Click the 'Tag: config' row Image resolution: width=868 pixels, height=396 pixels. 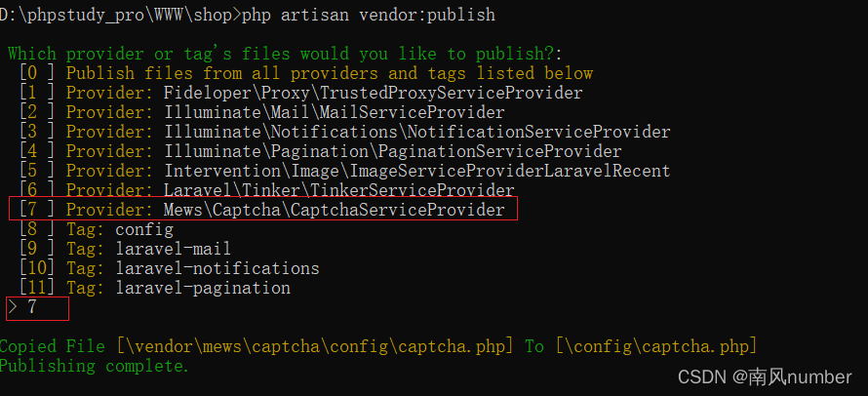[97, 229]
